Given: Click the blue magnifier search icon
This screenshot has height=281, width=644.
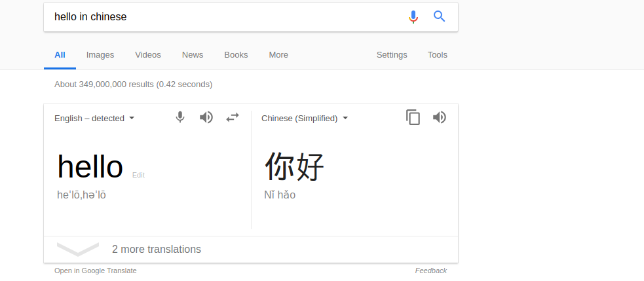Looking at the screenshot, I should [x=440, y=16].
